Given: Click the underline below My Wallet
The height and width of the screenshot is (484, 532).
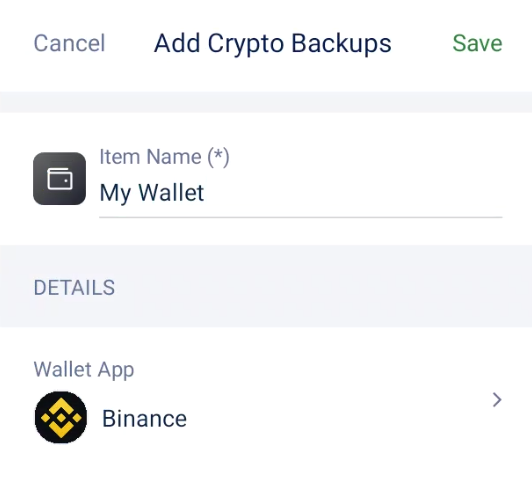Looking at the screenshot, I should click(x=301, y=217).
